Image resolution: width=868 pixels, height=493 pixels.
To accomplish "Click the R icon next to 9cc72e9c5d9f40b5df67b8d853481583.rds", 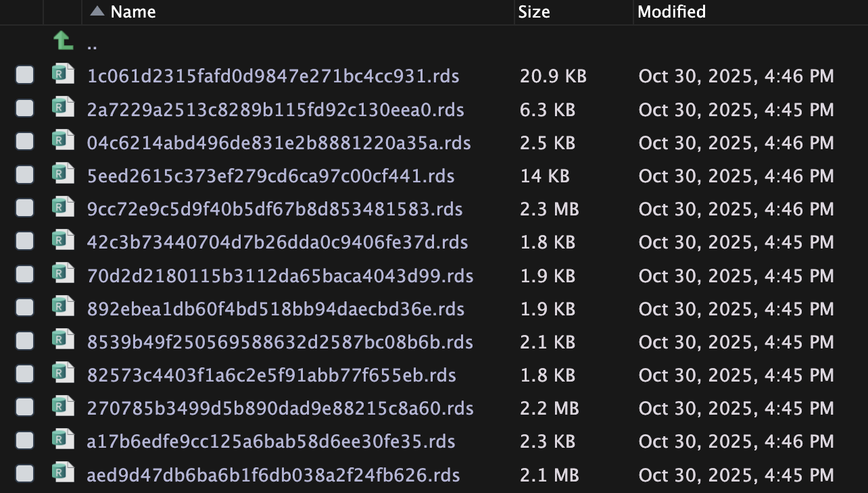I will (63, 208).
